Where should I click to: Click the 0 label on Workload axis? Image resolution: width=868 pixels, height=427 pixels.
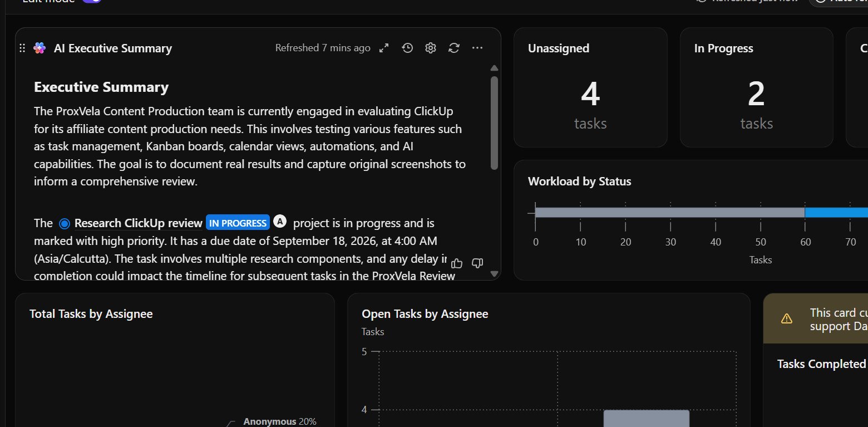tap(535, 242)
